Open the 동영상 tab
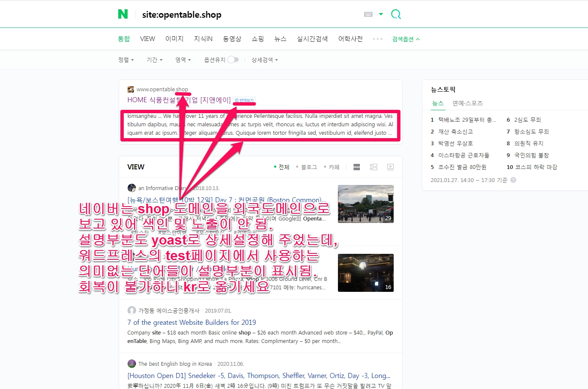 (232, 39)
